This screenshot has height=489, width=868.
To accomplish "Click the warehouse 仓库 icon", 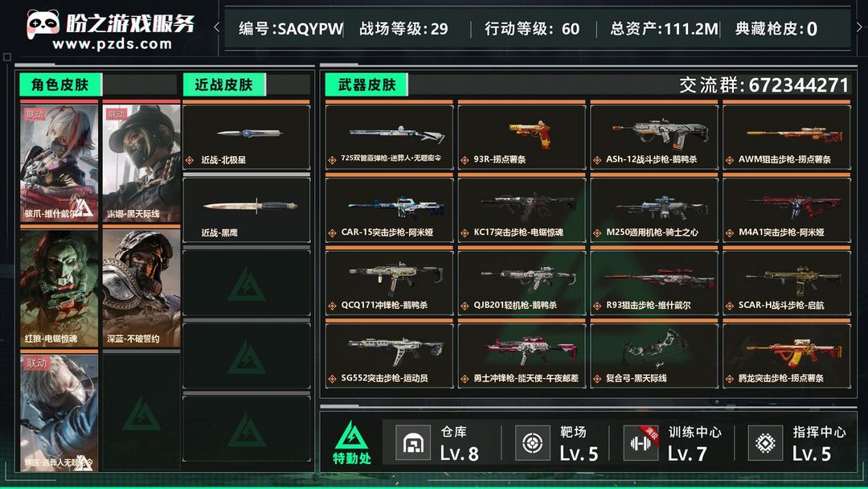I will coord(413,442).
